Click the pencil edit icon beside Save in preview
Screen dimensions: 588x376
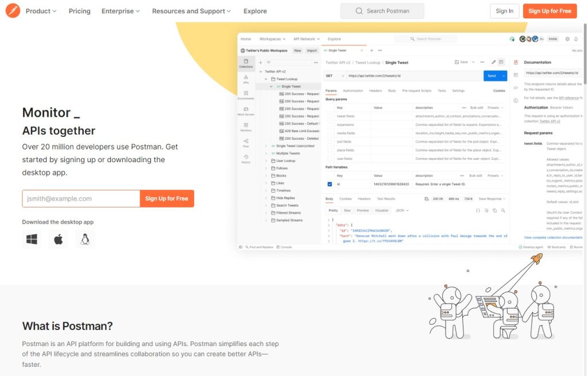[493, 62]
